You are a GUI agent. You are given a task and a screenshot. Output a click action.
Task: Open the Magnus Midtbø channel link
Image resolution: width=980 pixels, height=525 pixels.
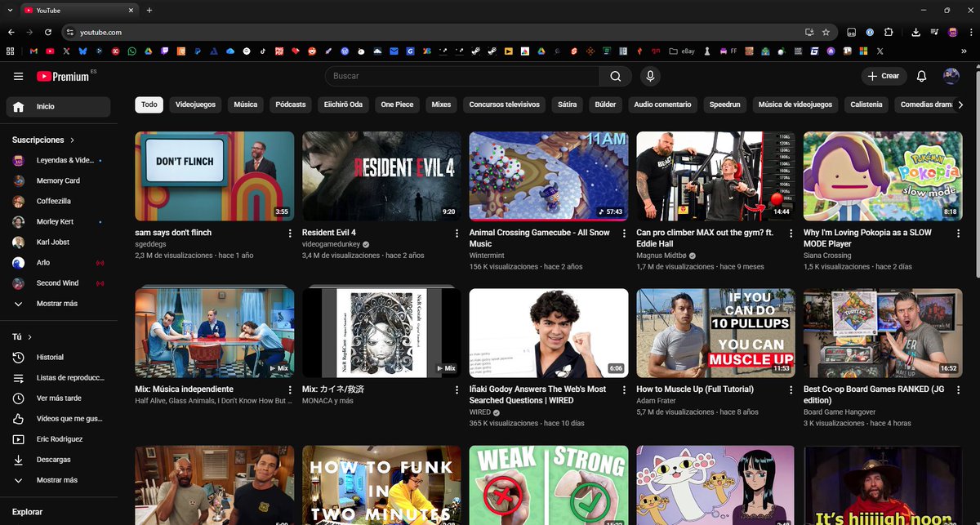click(x=661, y=256)
